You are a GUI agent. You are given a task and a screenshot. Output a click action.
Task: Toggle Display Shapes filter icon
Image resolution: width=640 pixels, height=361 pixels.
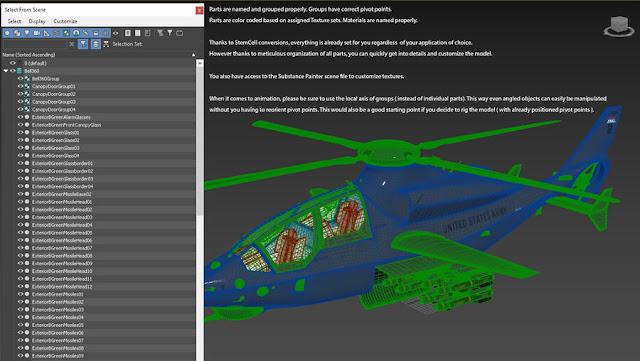(x=17, y=33)
